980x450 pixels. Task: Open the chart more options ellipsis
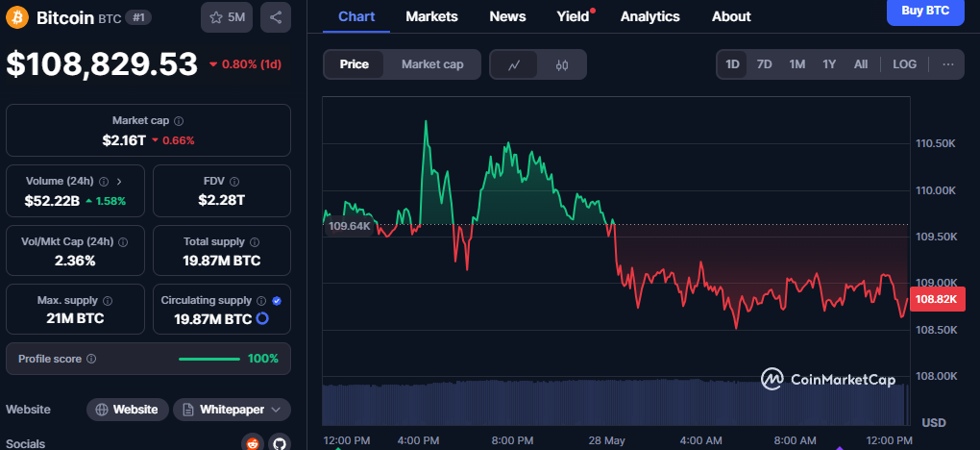click(x=948, y=64)
